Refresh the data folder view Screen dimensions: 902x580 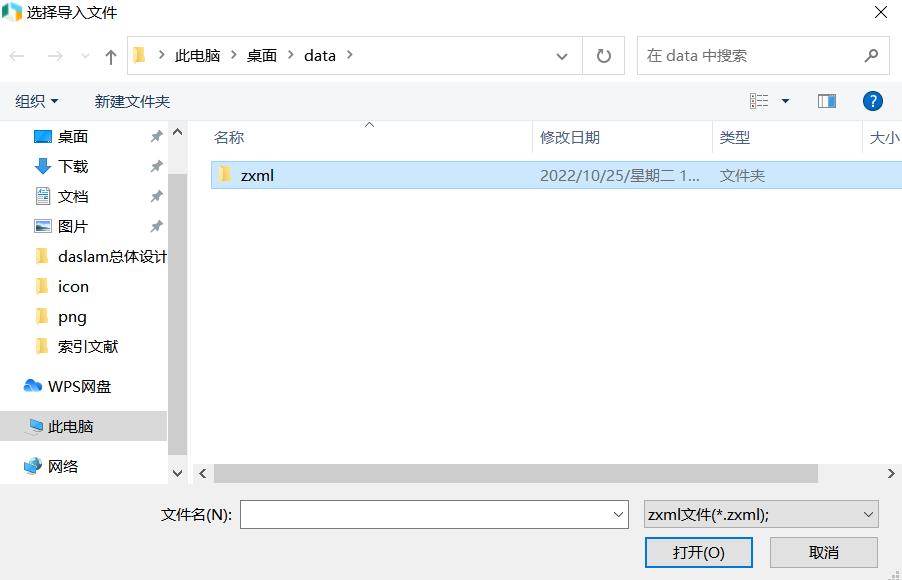click(603, 56)
